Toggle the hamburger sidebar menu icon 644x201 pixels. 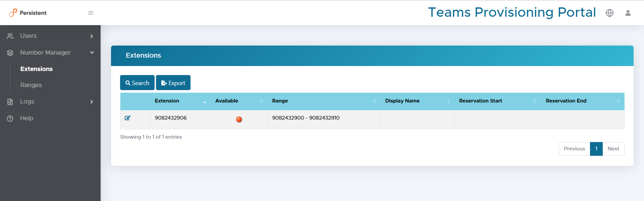click(91, 13)
